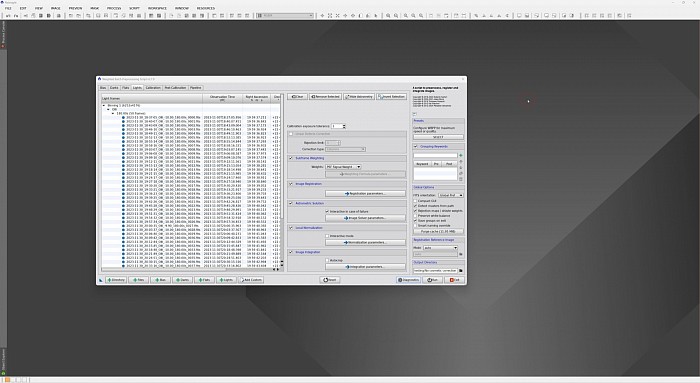Toggle Detect masters from path checkbox

[x=415, y=206]
